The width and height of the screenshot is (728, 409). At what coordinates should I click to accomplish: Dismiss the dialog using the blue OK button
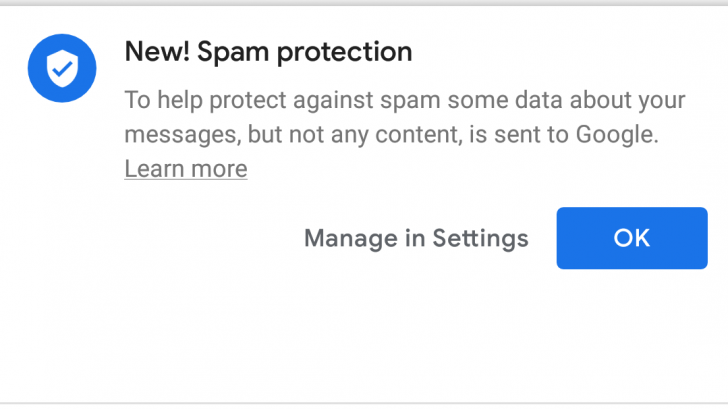tap(631, 238)
